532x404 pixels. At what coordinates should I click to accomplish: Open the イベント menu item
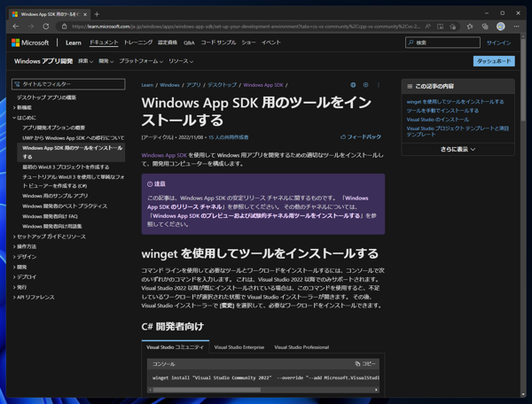(270, 43)
